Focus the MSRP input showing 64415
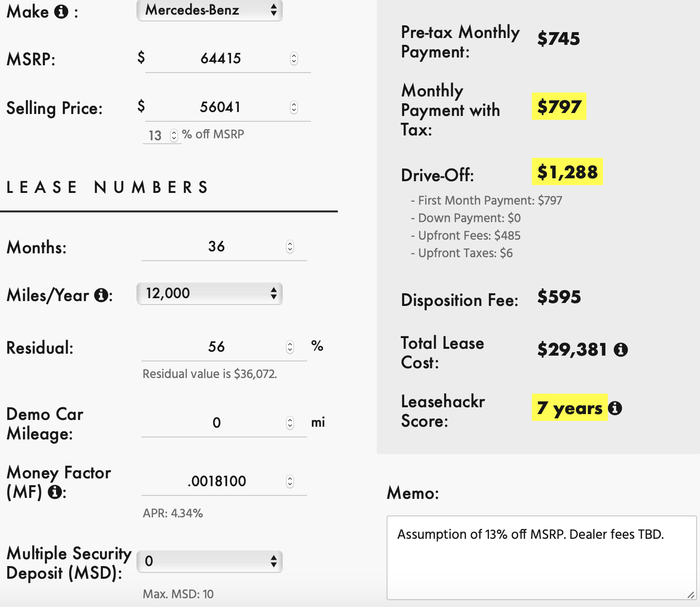 click(228, 59)
